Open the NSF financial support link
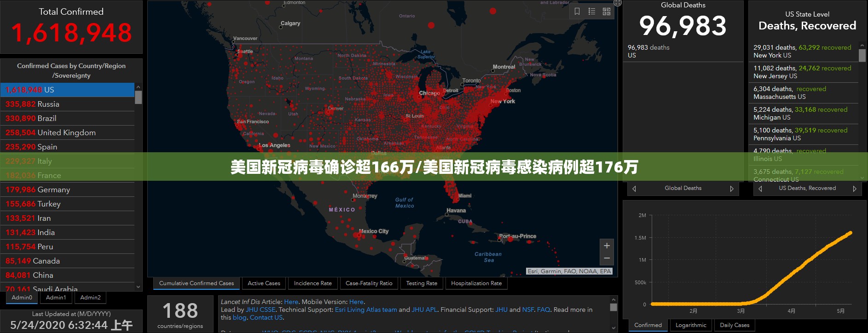The width and height of the screenshot is (868, 333). pos(528,310)
